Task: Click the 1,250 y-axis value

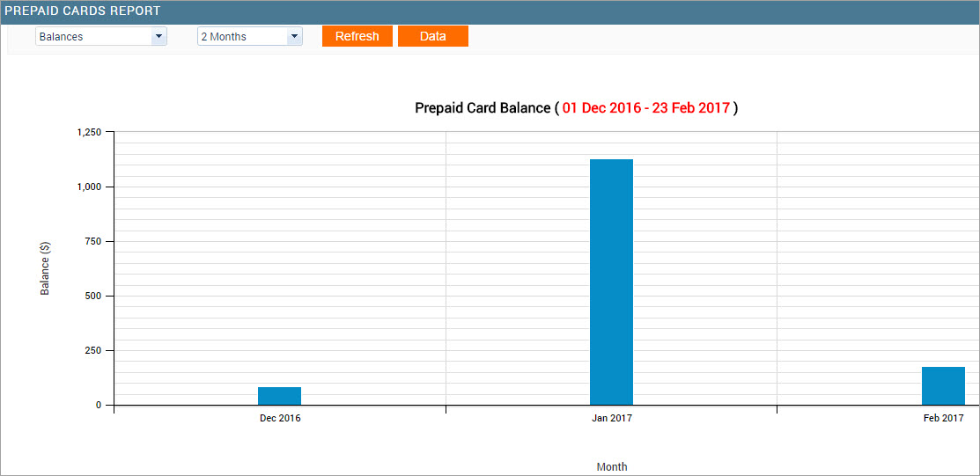Action: click(x=89, y=133)
